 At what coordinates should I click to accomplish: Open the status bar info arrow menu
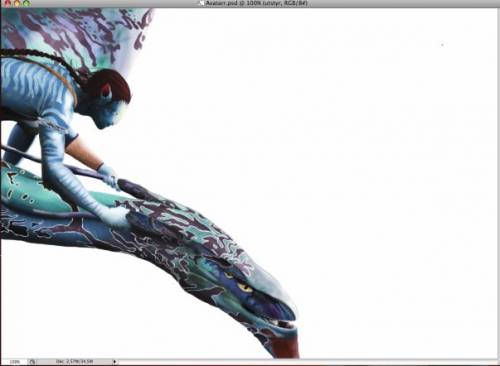114,361
